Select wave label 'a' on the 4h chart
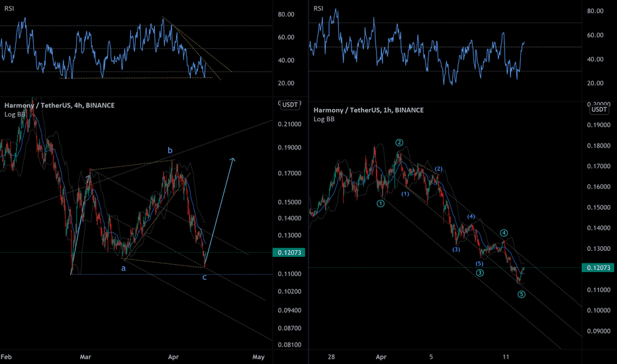Viewport: 617px width, 364px height. [x=123, y=269]
